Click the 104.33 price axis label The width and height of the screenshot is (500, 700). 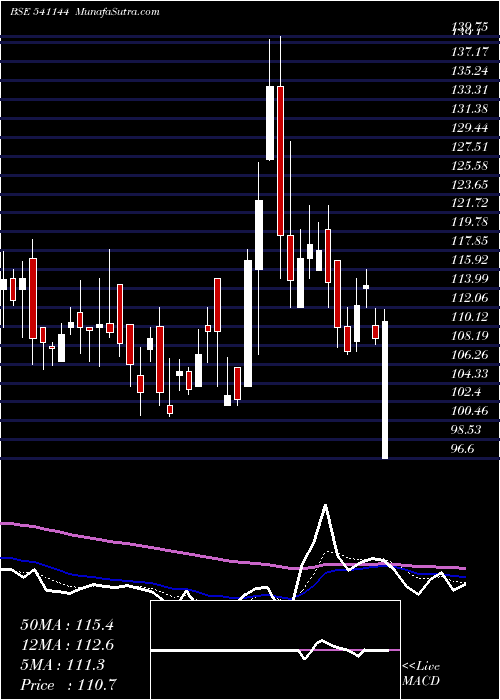[471, 374]
